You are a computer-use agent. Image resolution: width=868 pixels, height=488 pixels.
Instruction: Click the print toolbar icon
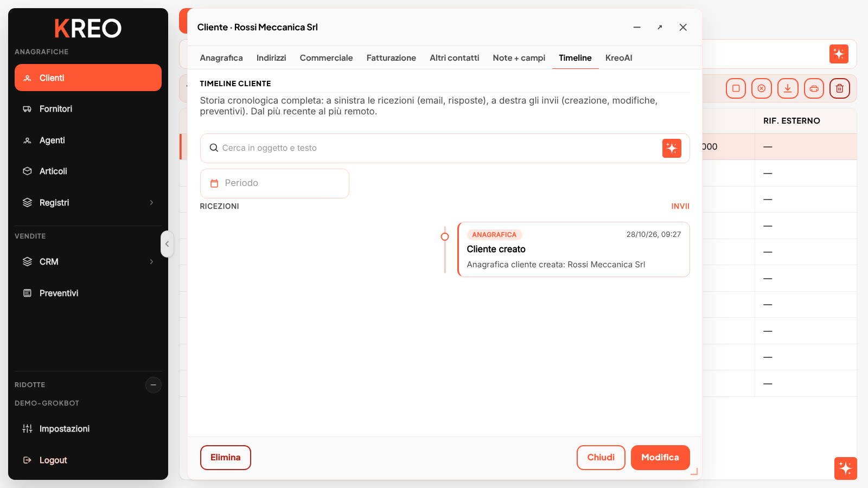click(814, 88)
